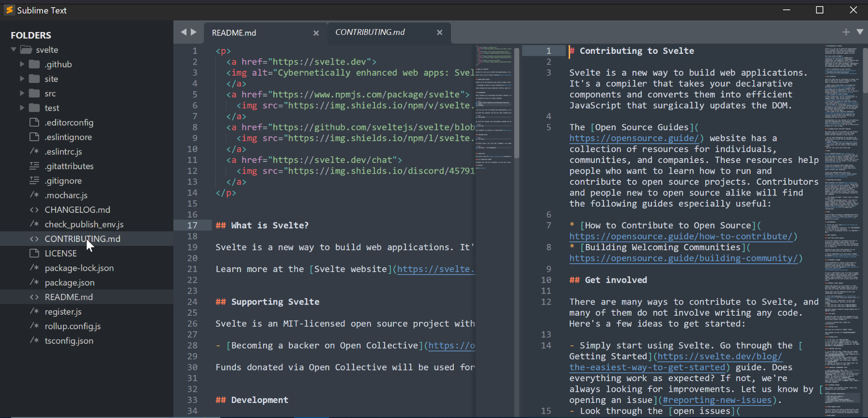Click the .gitattributes text file icon
Viewport: 868px width, 418px height.
click(x=34, y=166)
